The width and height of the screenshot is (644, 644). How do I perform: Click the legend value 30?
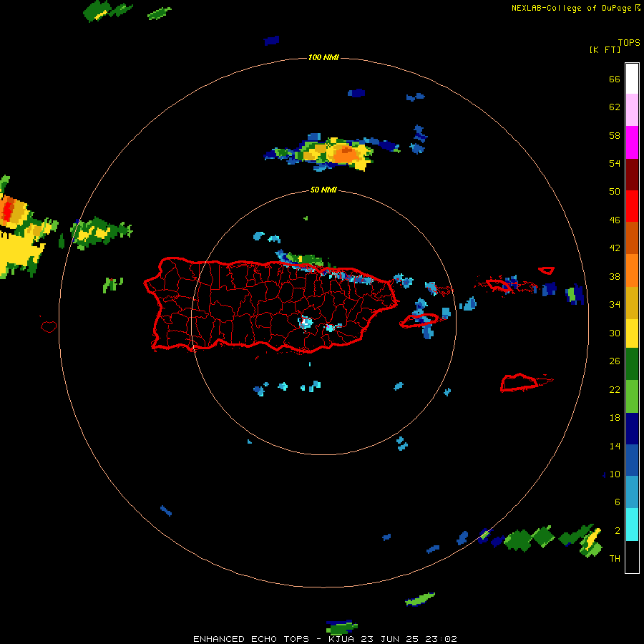pyautogui.click(x=615, y=333)
